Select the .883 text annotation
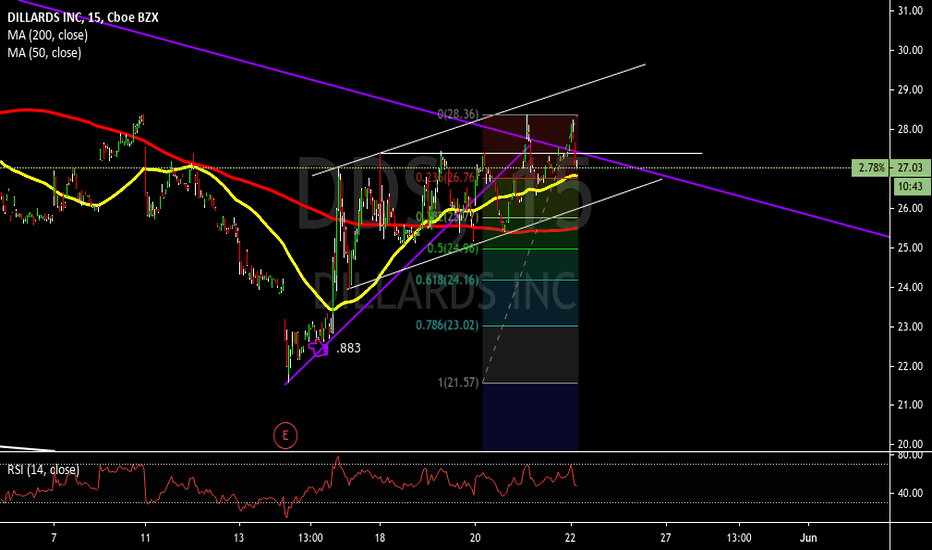The image size is (932, 550). (348, 348)
